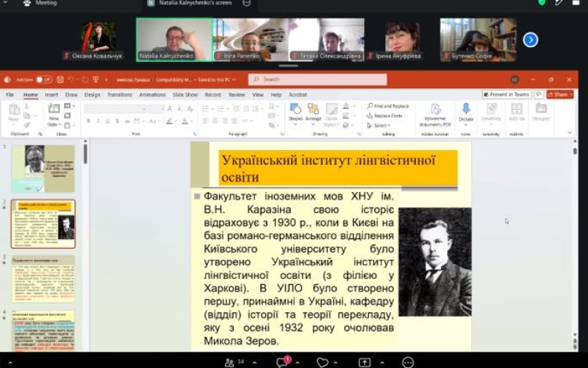This screenshot has height=368, width=588.
Task: Click the font color swatch
Action: [x=184, y=121]
